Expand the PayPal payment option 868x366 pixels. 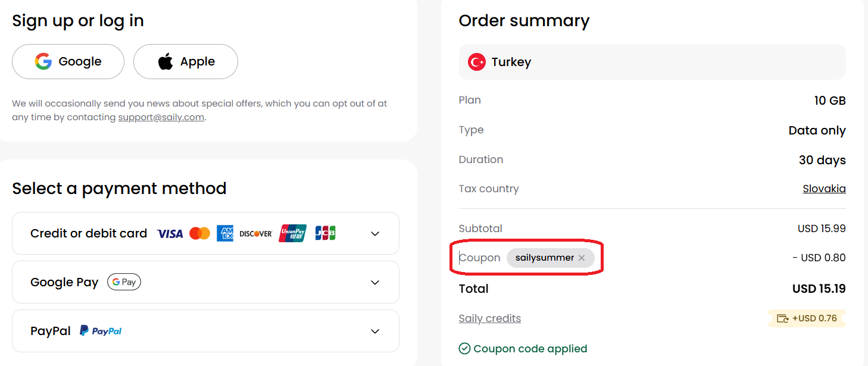(x=375, y=331)
